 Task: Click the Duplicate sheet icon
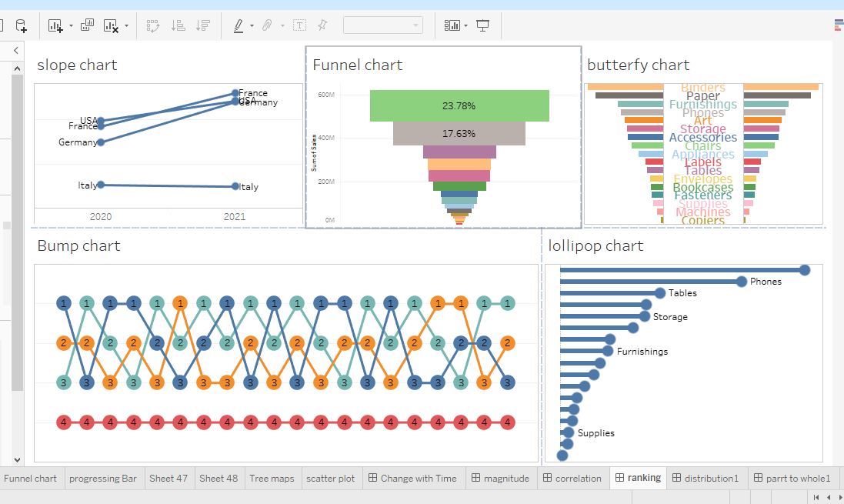(87, 25)
